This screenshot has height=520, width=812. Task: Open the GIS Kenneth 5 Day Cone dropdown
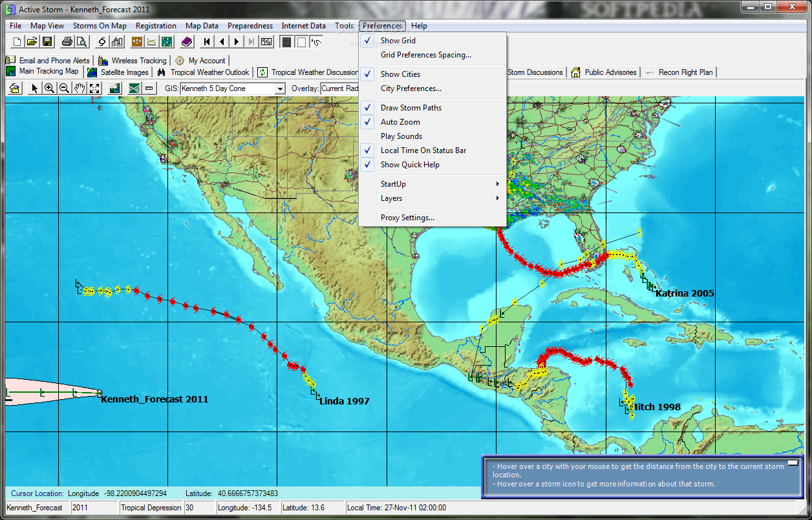click(280, 88)
